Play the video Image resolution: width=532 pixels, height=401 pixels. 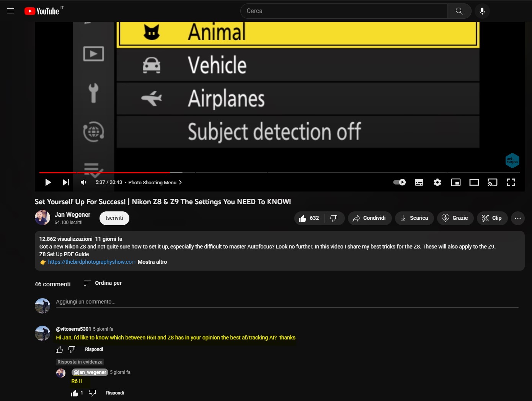point(48,182)
